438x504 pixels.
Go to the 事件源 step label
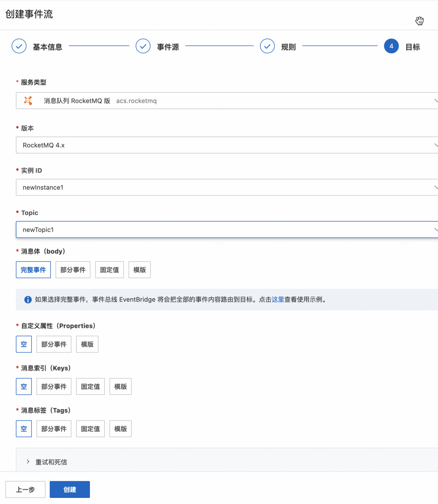click(168, 47)
